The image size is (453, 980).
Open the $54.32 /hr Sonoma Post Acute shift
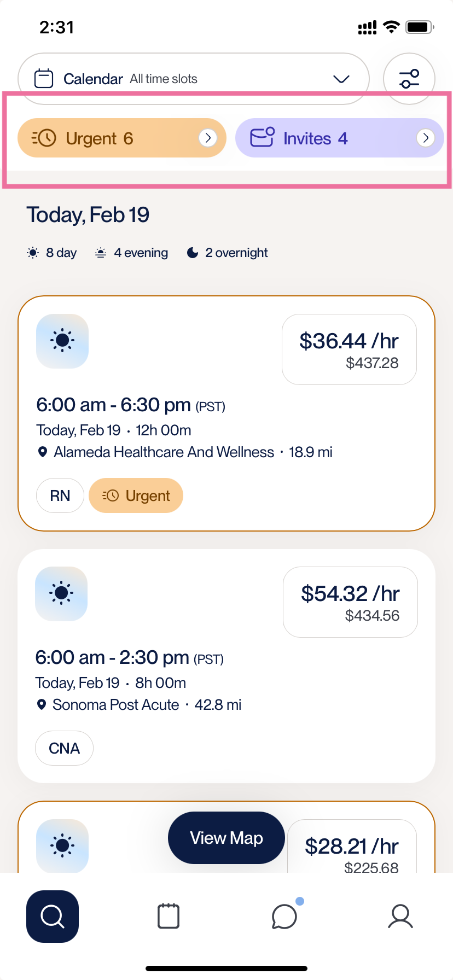(x=226, y=666)
